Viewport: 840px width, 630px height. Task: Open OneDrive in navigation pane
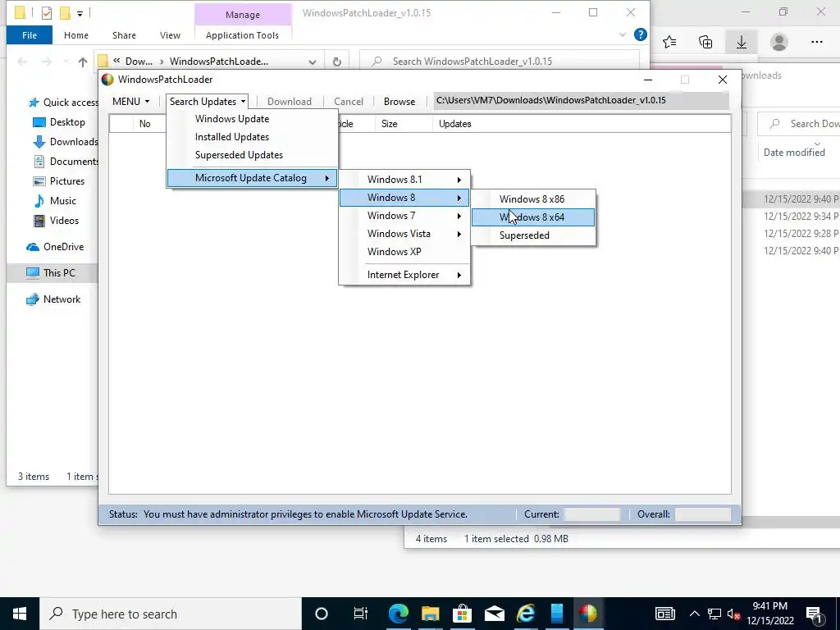click(x=55, y=247)
